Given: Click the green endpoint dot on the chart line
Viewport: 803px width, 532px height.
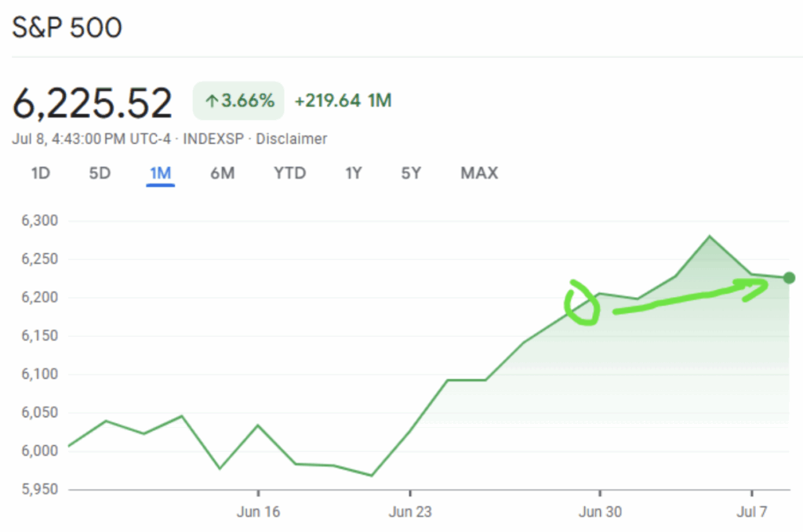Looking at the screenshot, I should (789, 278).
